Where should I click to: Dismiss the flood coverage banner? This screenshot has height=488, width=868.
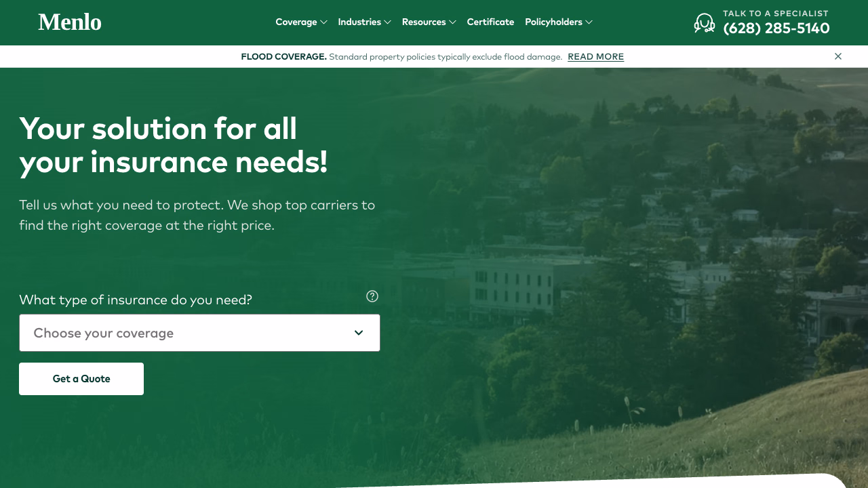coord(838,56)
